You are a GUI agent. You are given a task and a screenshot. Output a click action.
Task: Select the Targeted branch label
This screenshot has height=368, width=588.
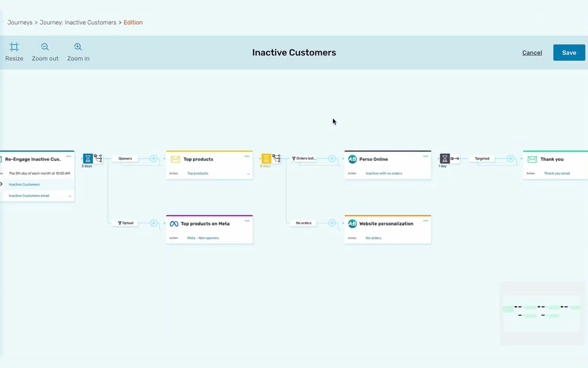pyautogui.click(x=482, y=159)
